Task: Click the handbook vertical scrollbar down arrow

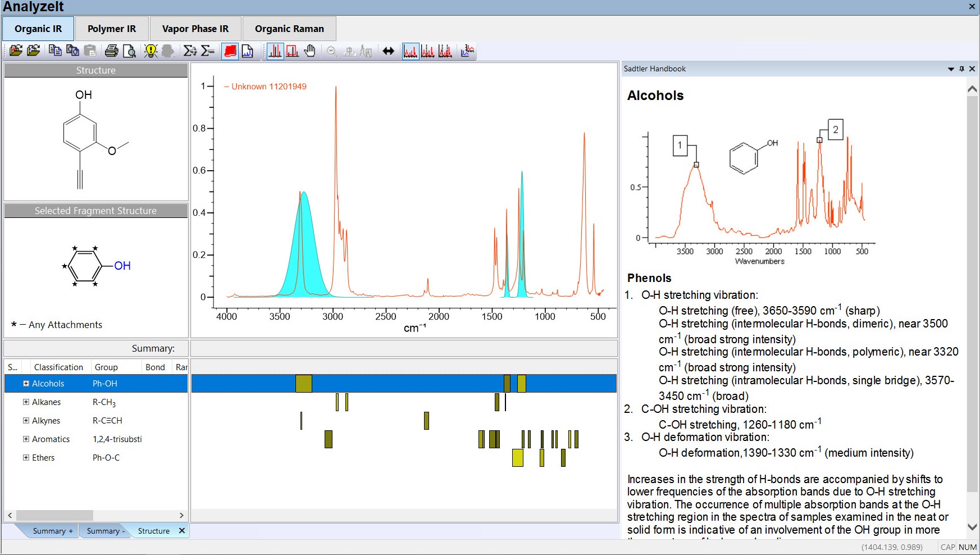Action: [973, 527]
